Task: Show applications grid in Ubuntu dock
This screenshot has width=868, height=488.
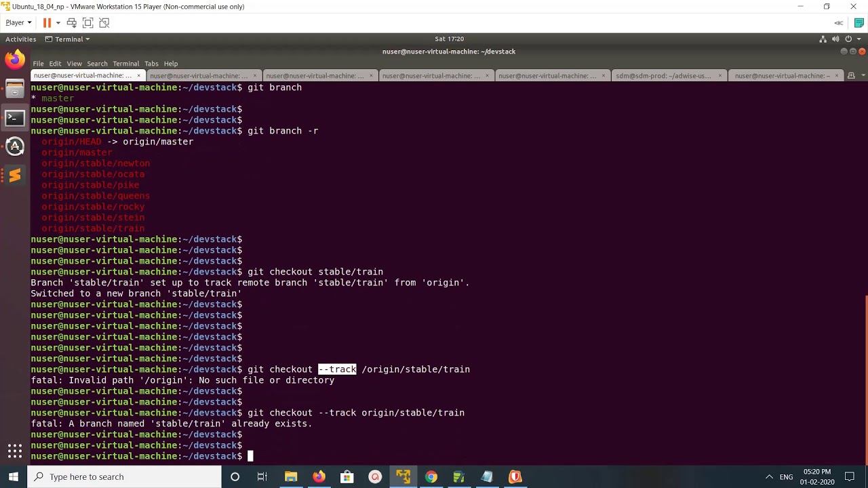Action: tap(14, 451)
